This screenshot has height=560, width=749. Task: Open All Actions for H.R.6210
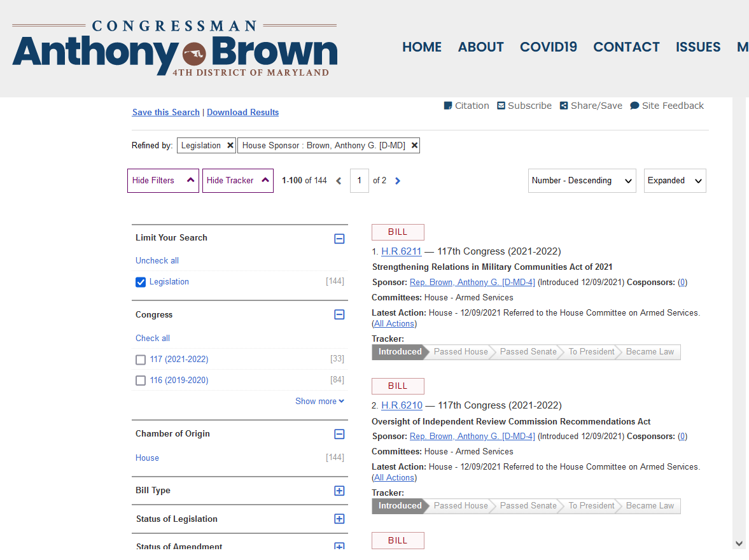click(x=394, y=477)
